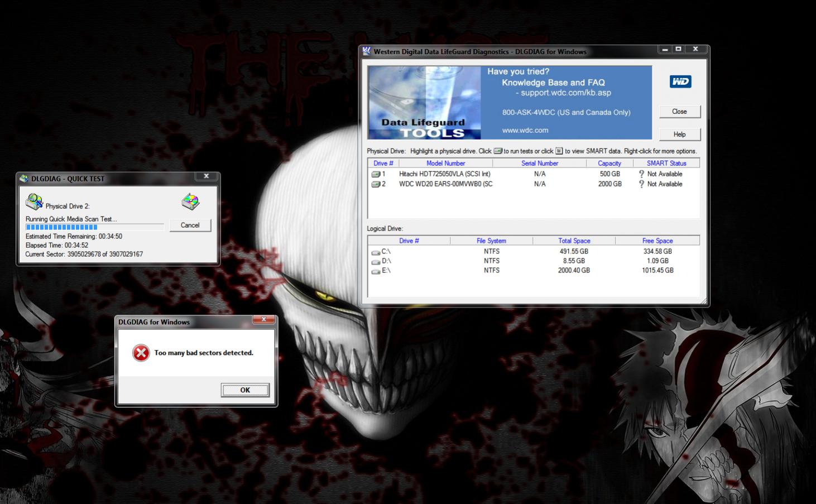Close the bad sectors error dialog via X
The image size is (816, 504).
point(263,319)
